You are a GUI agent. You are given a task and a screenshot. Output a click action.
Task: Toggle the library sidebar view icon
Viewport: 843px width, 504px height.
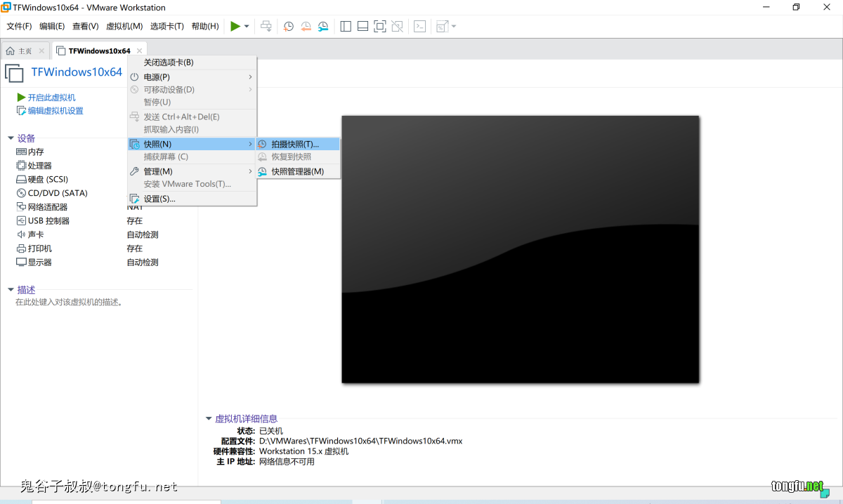346,27
